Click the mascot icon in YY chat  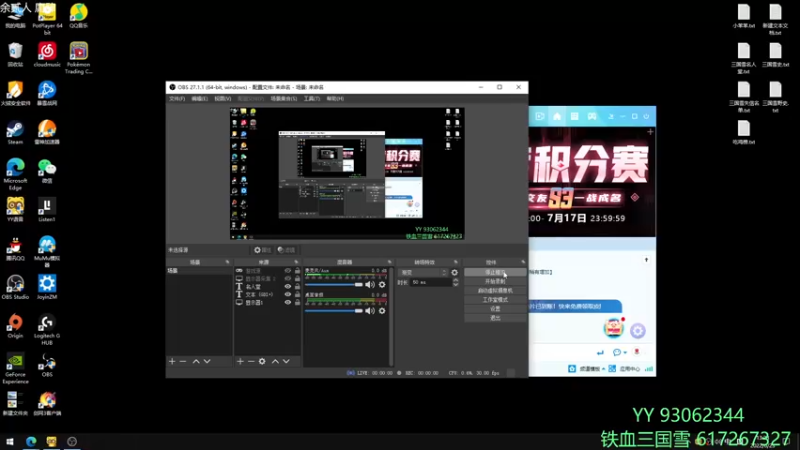coord(613,328)
